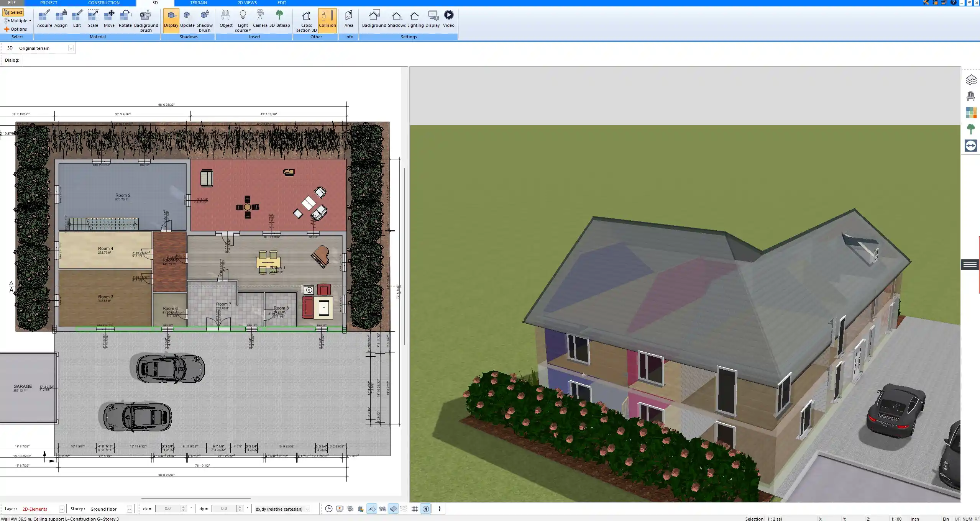980x521 pixels.
Task: Toggle the grid display
Action: click(415, 509)
